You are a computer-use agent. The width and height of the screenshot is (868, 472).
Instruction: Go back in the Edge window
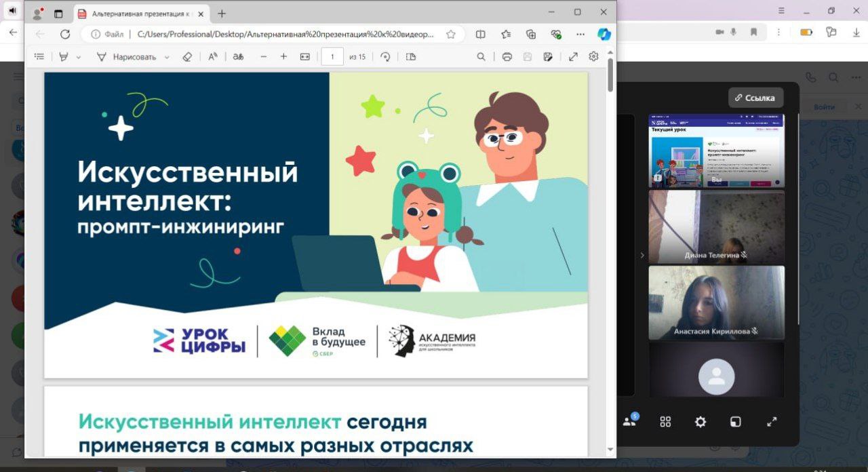point(40,34)
